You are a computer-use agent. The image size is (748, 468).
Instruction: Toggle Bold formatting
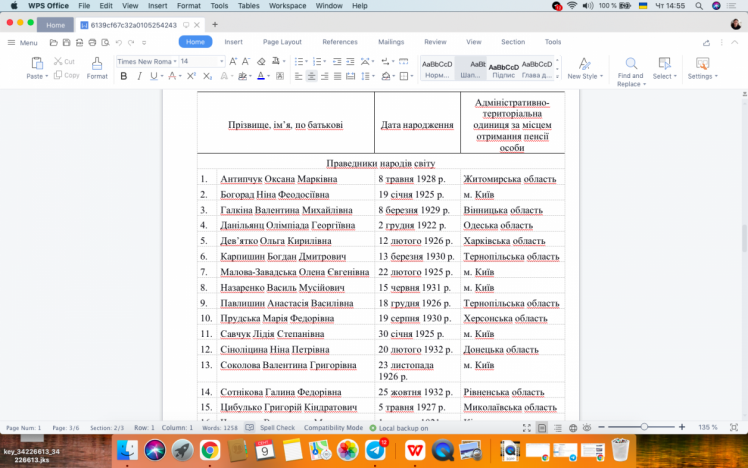point(124,76)
